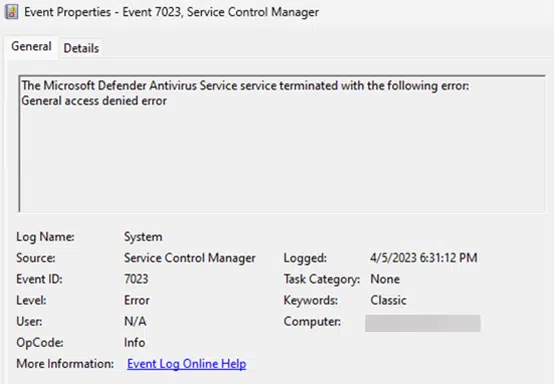Click the Event ID value 7023
This screenshot has width=554, height=384.
[x=136, y=279]
